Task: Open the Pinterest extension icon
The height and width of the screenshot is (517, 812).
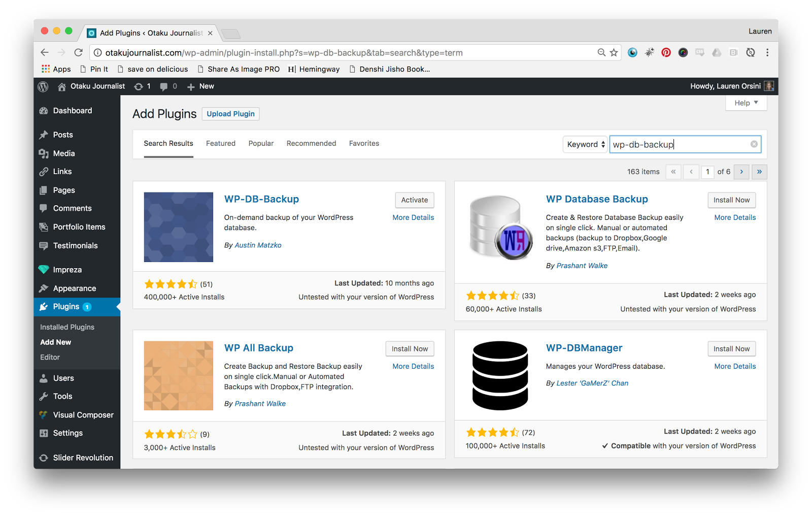Action: [666, 52]
